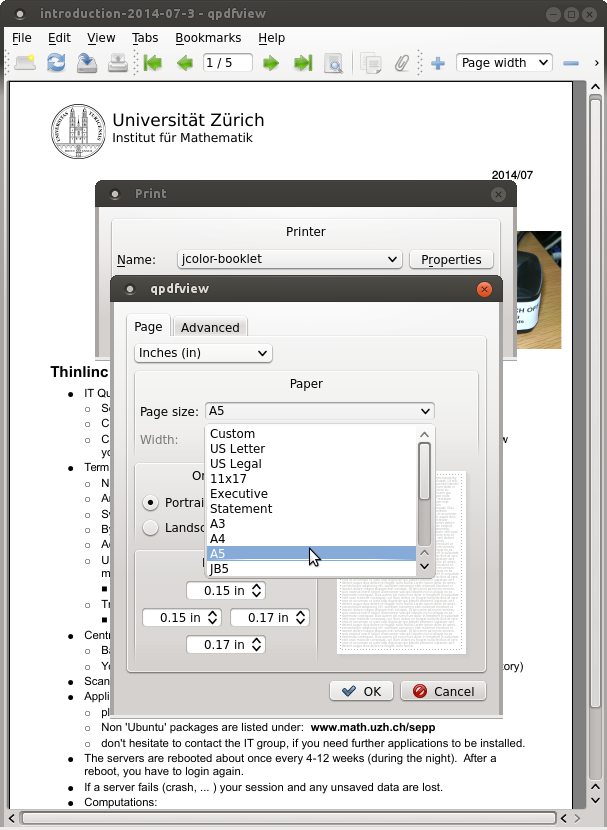The image size is (607, 830).
Task: Choose Custom in page size list
Action: point(311,434)
